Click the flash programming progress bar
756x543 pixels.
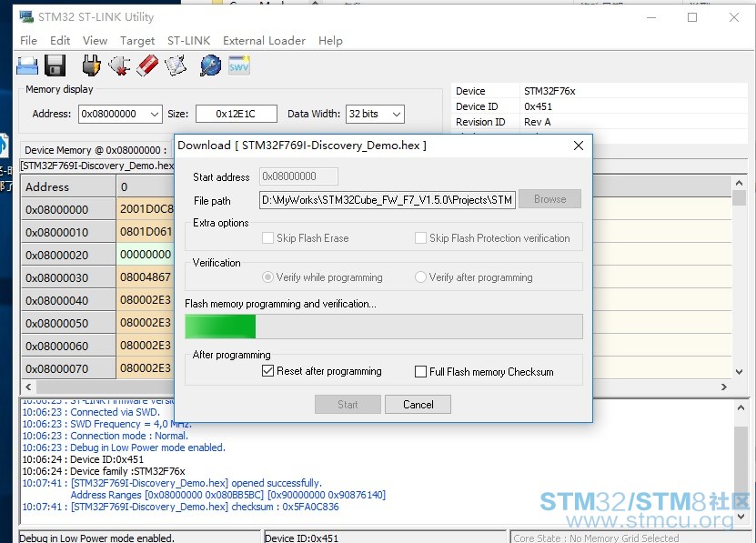[x=384, y=327]
